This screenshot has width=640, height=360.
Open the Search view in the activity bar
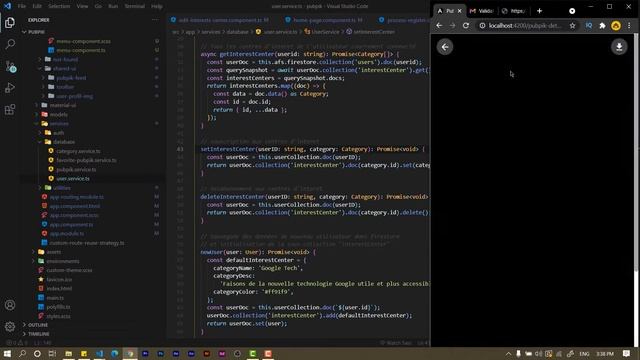click(x=10, y=44)
